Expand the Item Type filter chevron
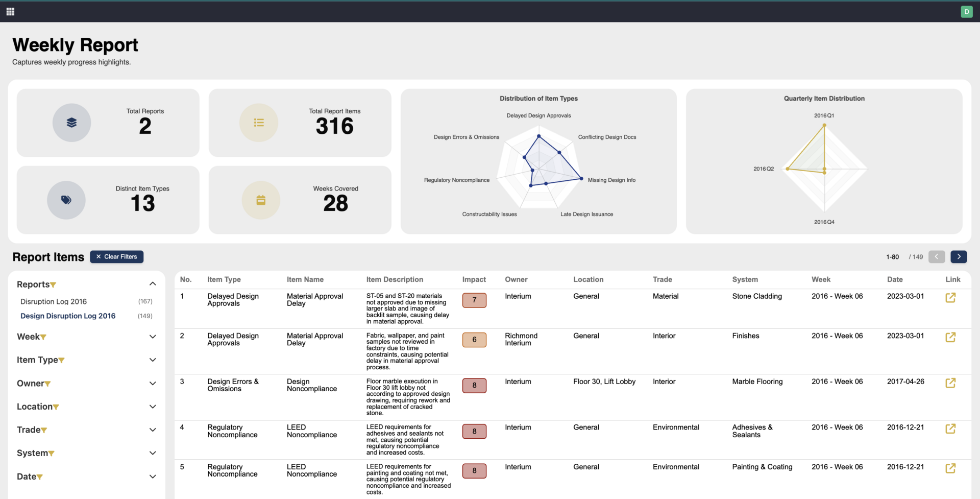This screenshot has height=499, width=980. [153, 360]
